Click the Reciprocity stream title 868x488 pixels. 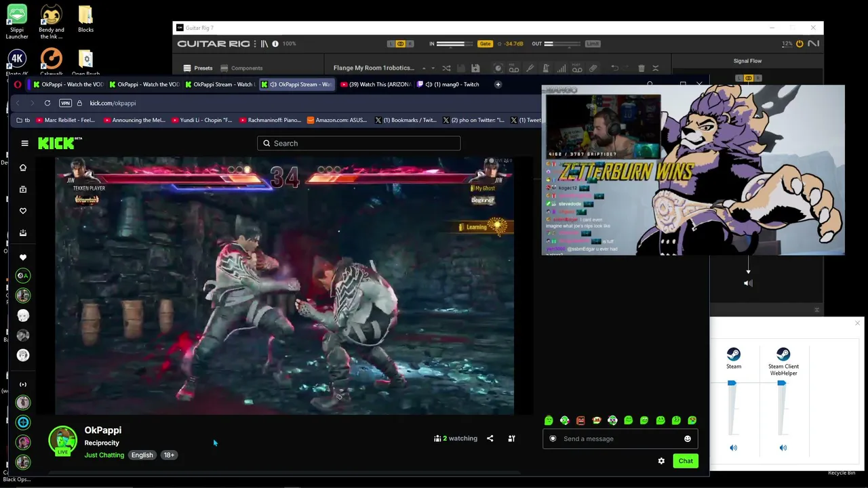pos(102,443)
